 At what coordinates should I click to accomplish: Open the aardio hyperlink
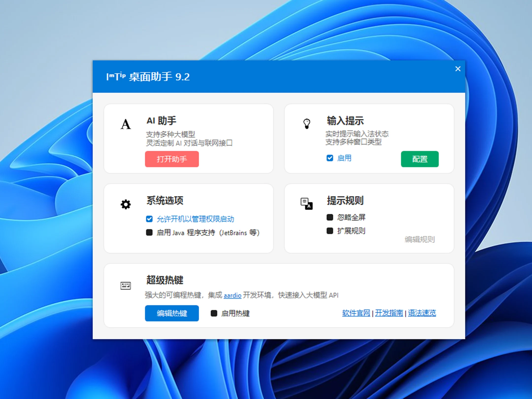point(233,295)
